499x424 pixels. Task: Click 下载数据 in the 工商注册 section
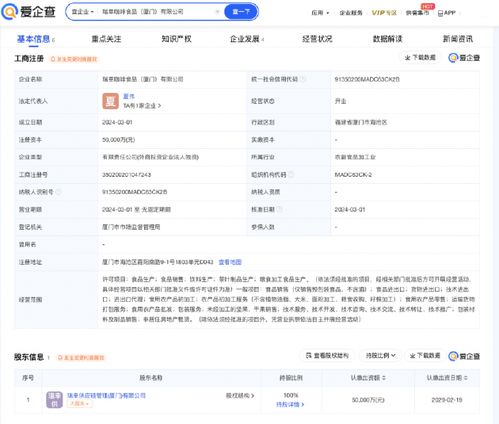(x=420, y=58)
